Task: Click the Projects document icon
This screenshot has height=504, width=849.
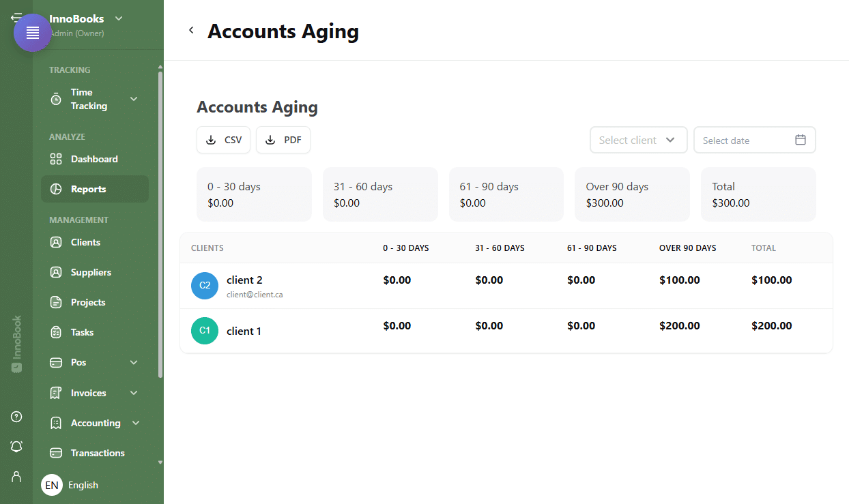Action: click(x=56, y=302)
